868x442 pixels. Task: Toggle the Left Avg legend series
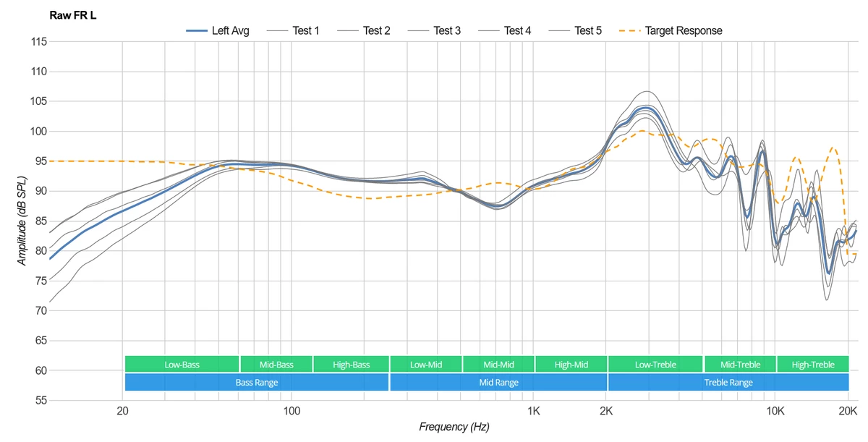point(218,30)
